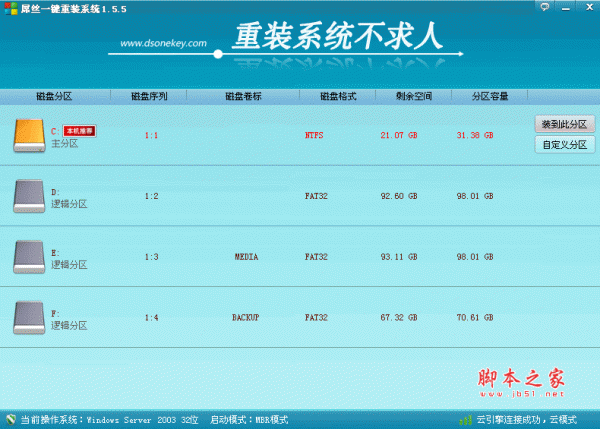
Task: Click the 重装系统不求人 banner title
Action: pyautogui.click(x=339, y=36)
